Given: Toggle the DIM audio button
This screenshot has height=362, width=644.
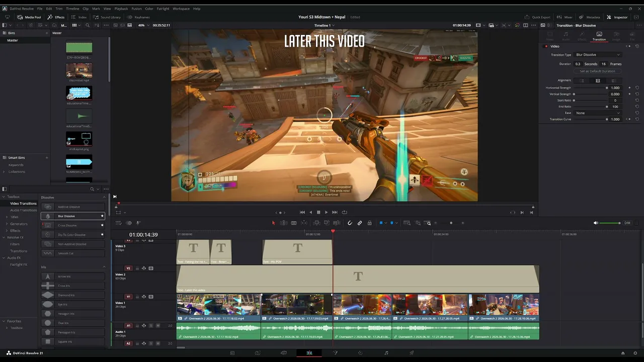Looking at the screenshot, I should tap(627, 223).
